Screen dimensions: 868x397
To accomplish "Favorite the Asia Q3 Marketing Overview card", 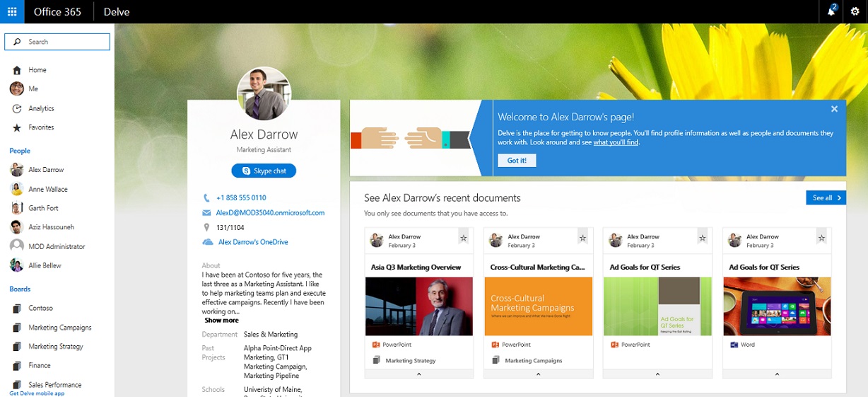I will click(464, 238).
